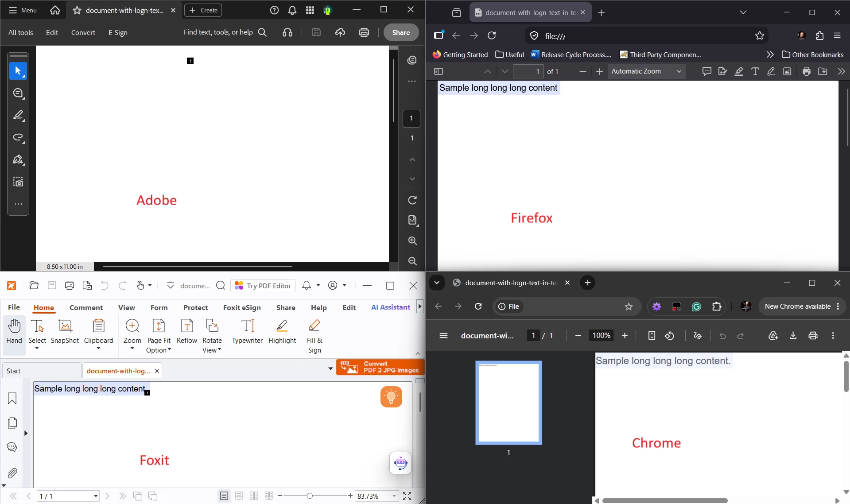Screen dimensions: 850x504
Task: Open Foxit zoom percentage dropdown
Action: 394,496
